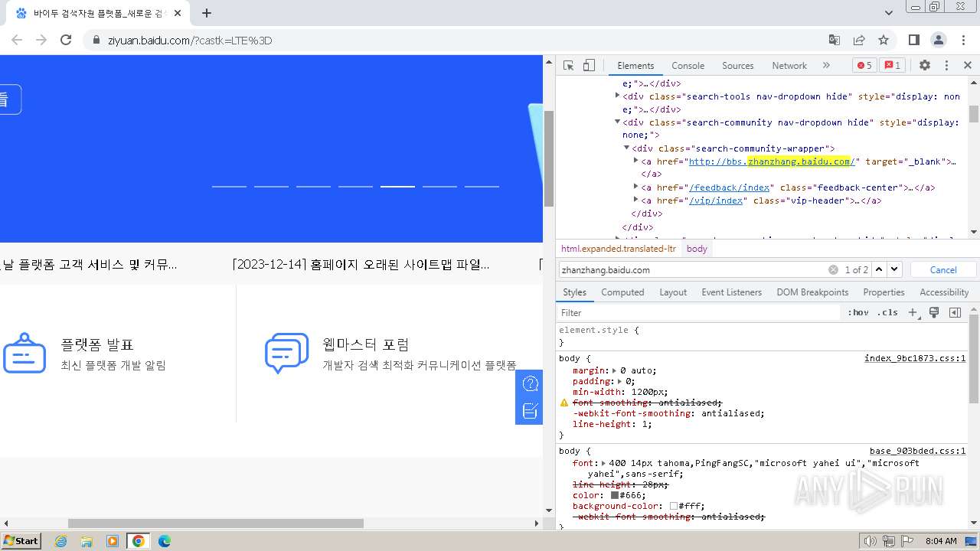Focus the styles Filter input
This screenshot has width=980, height=551.
(x=699, y=312)
